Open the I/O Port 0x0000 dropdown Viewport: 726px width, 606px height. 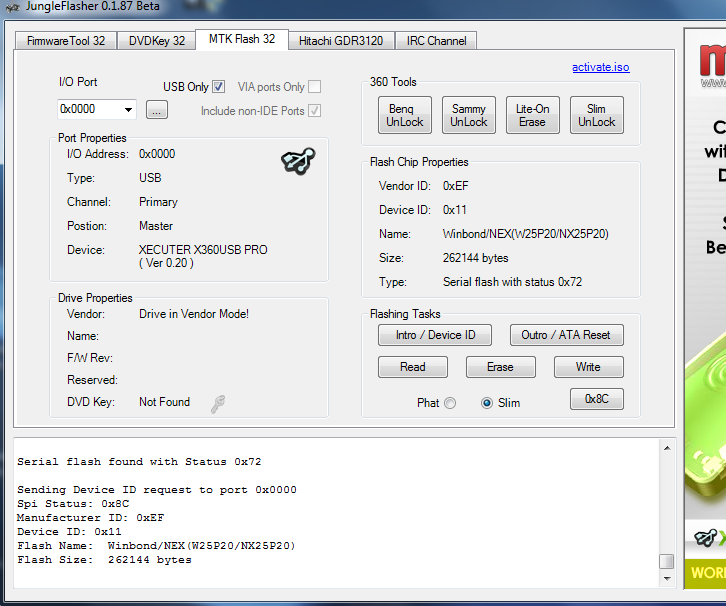pyautogui.click(x=128, y=110)
